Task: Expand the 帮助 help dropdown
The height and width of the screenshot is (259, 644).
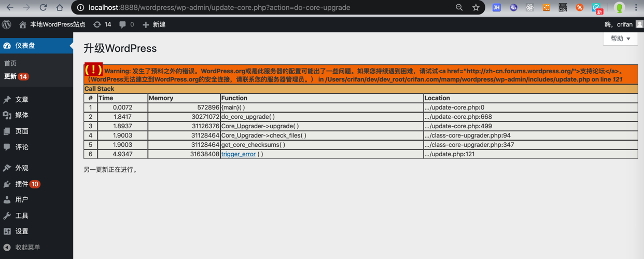Action: coord(620,39)
